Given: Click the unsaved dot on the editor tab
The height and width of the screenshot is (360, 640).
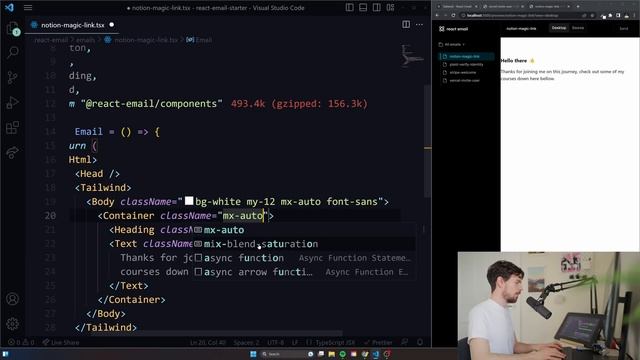Looking at the screenshot, I should pyautogui.click(x=111, y=25).
